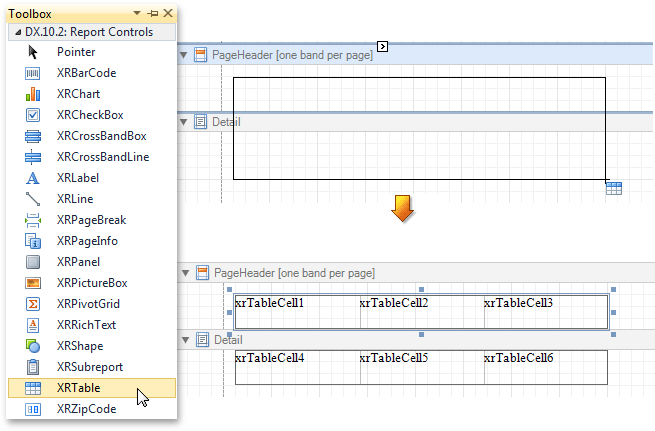Collapse the upper Detail band
This screenshot has width=655, height=431.
[183, 122]
